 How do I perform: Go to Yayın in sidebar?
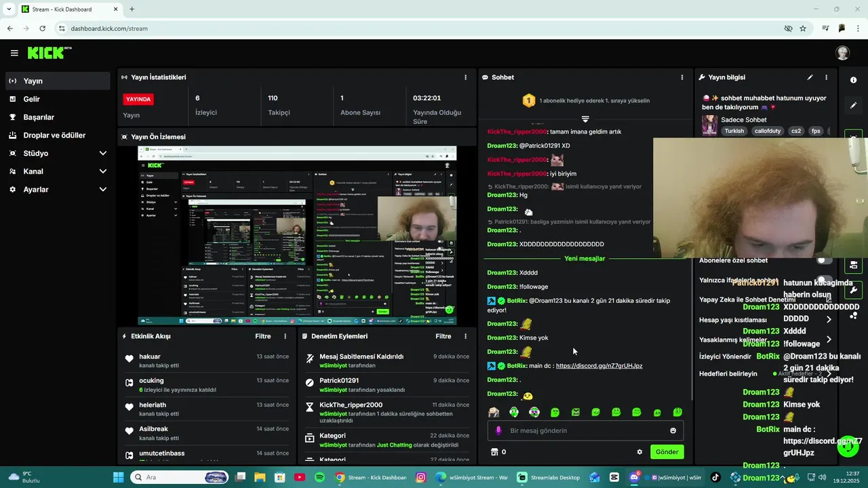(x=57, y=81)
